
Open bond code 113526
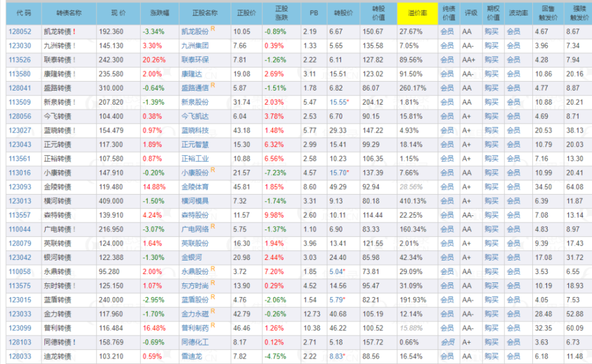pyautogui.click(x=20, y=60)
